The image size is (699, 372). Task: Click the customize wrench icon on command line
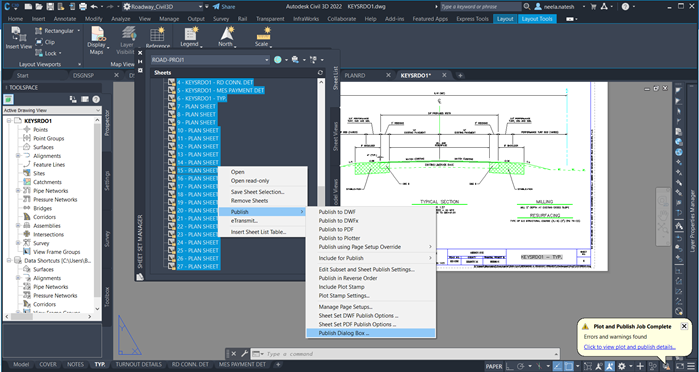pyautogui.click(x=244, y=354)
